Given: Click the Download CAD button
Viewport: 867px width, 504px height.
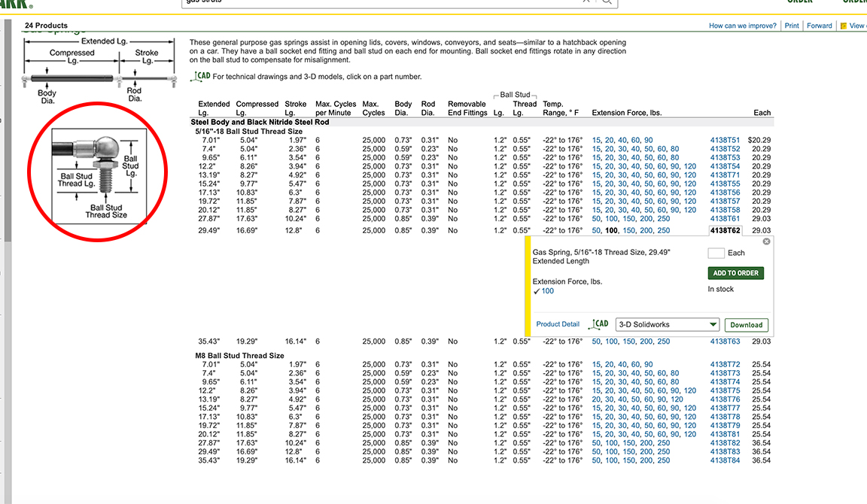Looking at the screenshot, I should pos(747,325).
